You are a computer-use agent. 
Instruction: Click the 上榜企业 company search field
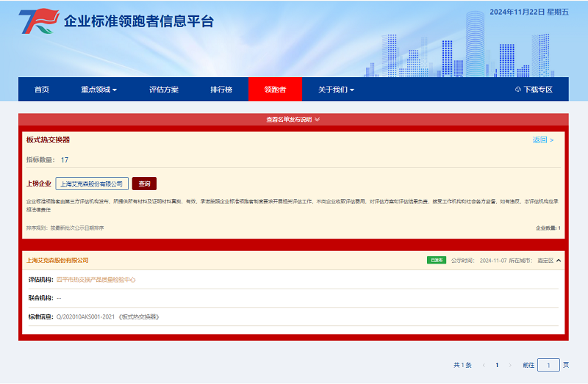pos(92,184)
